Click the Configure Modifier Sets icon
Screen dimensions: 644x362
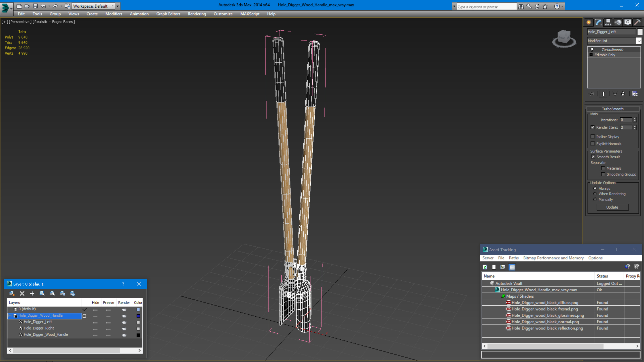point(635,94)
